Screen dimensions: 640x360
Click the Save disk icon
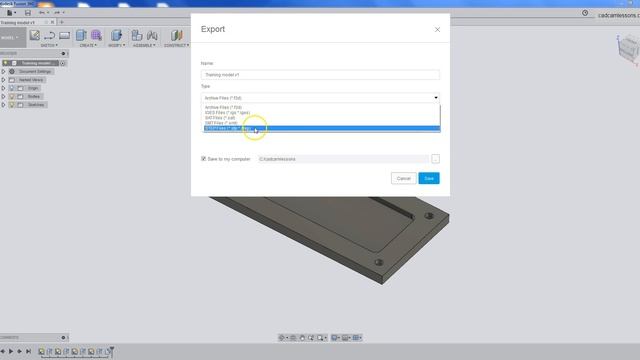tap(28, 13)
